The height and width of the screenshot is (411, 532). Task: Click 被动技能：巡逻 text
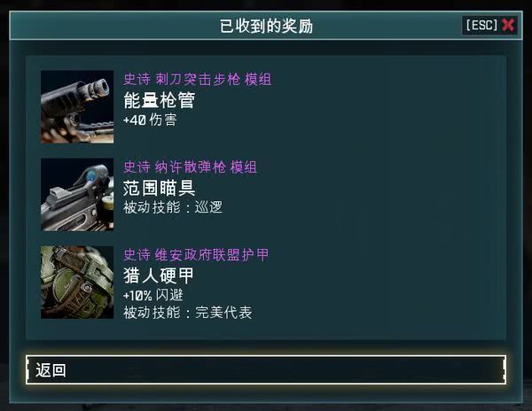tap(173, 207)
